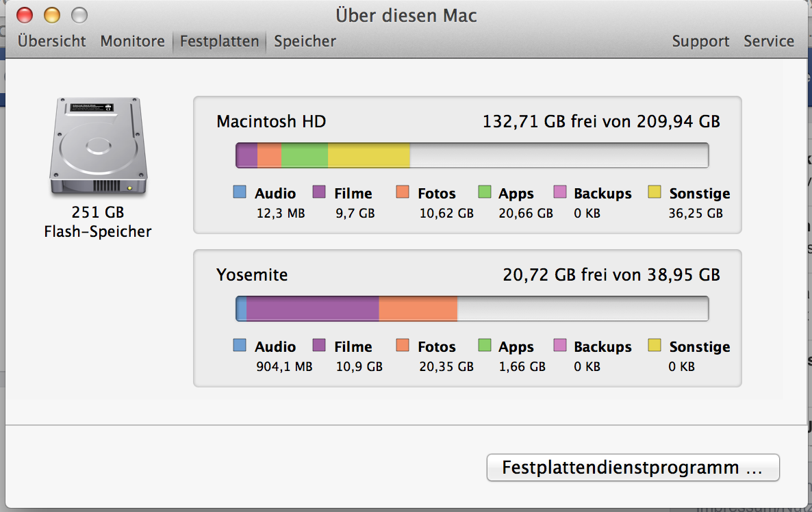Click Yosemite purple Filme legend swatch
Image resolution: width=812 pixels, height=512 pixels.
[319, 345]
